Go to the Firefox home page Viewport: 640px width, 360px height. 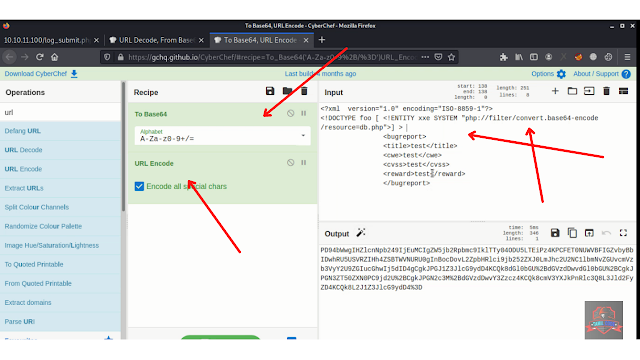click(x=55, y=57)
